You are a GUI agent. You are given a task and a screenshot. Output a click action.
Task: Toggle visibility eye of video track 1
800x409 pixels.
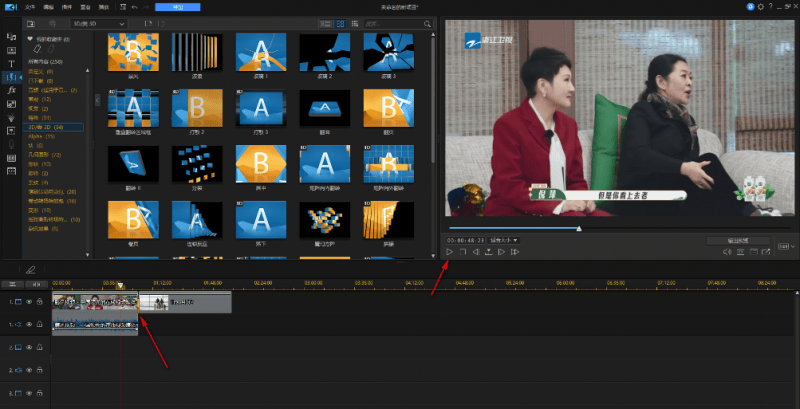pos(30,301)
